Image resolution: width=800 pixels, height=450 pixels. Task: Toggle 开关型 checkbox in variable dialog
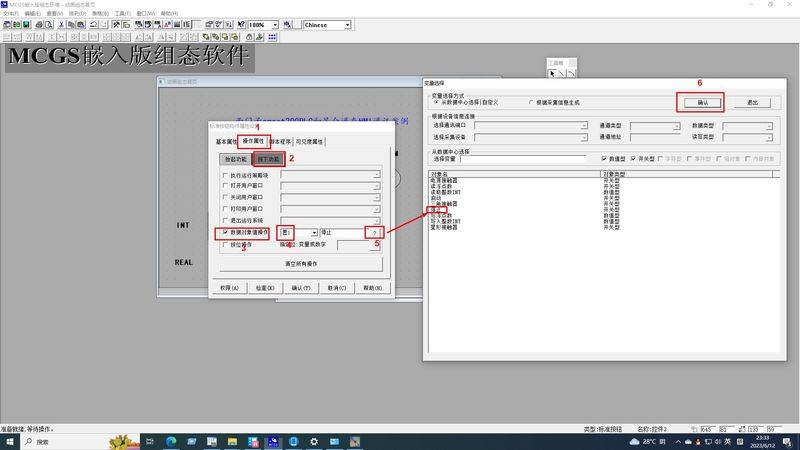[x=633, y=159]
